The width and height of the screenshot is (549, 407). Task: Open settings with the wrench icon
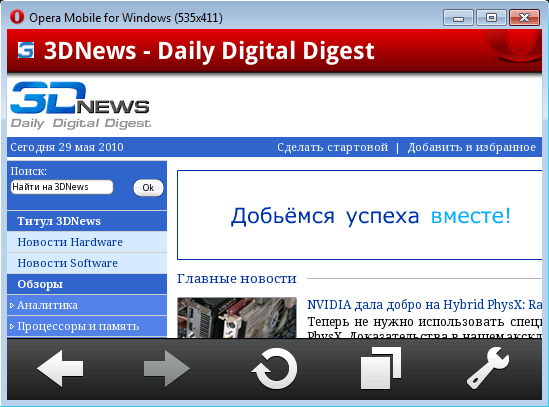(488, 368)
